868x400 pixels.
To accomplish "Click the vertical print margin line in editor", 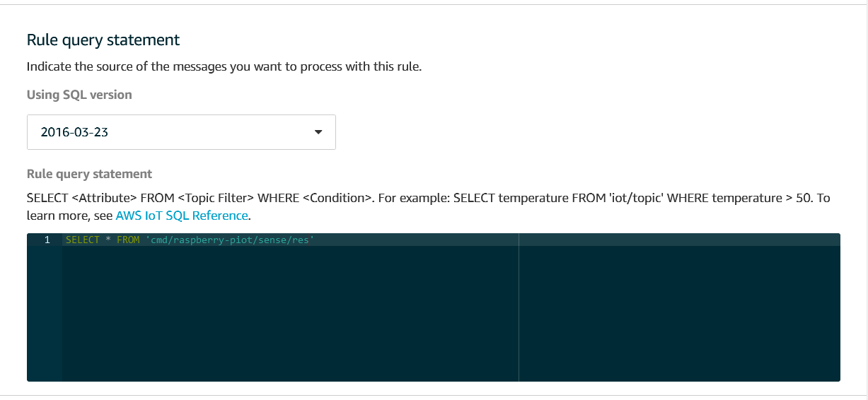I will (x=519, y=307).
